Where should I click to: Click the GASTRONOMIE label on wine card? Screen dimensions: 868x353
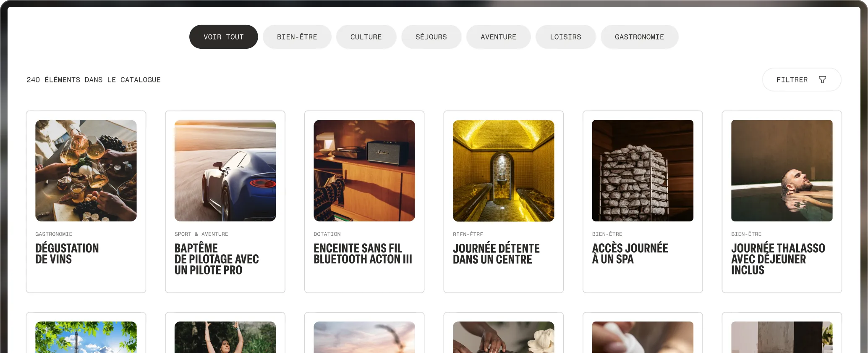tap(54, 234)
